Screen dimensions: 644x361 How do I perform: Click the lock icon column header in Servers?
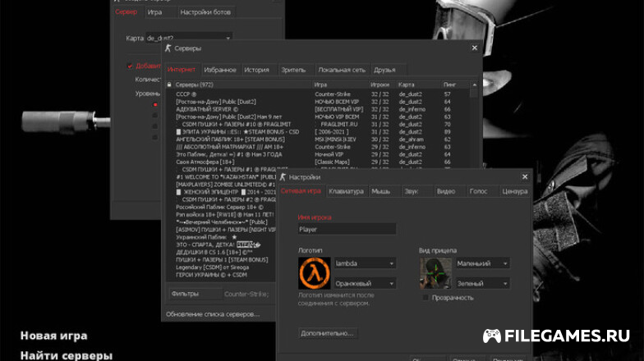[169, 85]
